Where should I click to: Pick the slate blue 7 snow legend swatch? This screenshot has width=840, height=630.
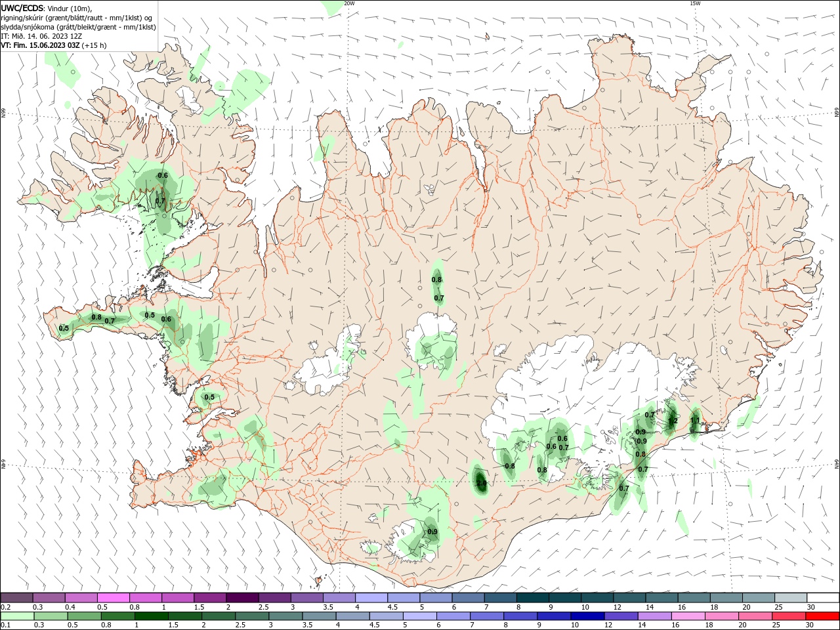coord(500,598)
